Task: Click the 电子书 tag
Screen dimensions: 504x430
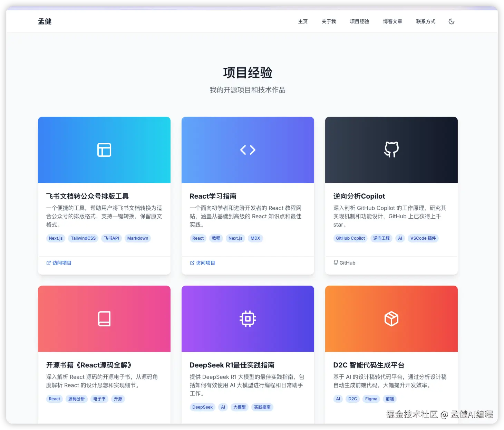Action: coord(99,399)
